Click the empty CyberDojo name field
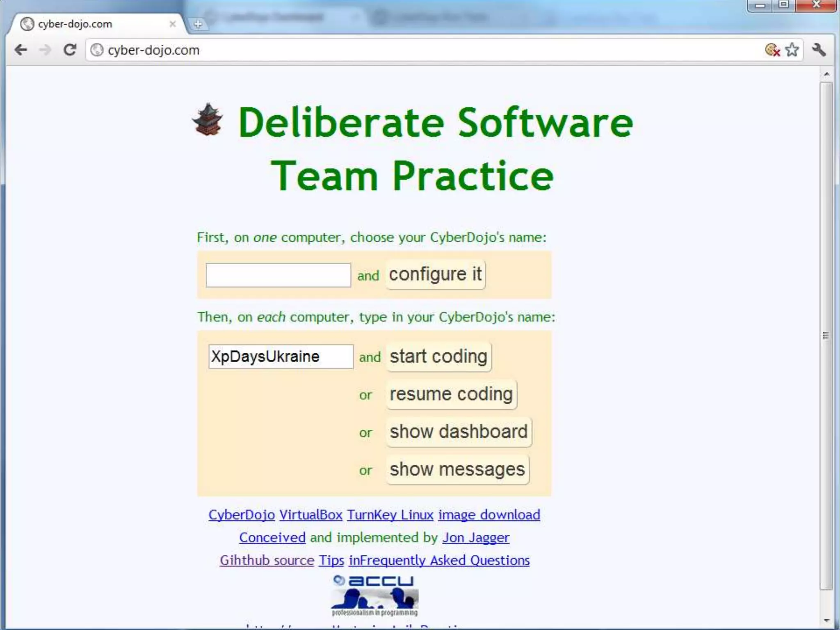The image size is (840, 630). [x=278, y=275]
